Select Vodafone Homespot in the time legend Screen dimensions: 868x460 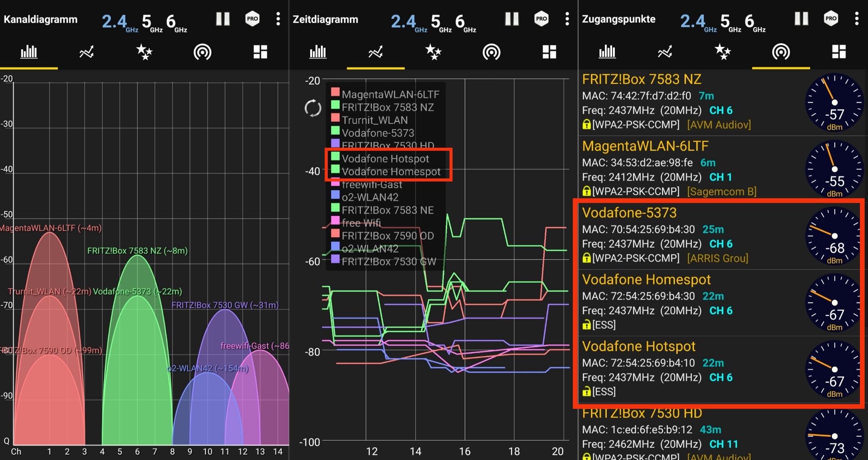pyautogui.click(x=391, y=172)
